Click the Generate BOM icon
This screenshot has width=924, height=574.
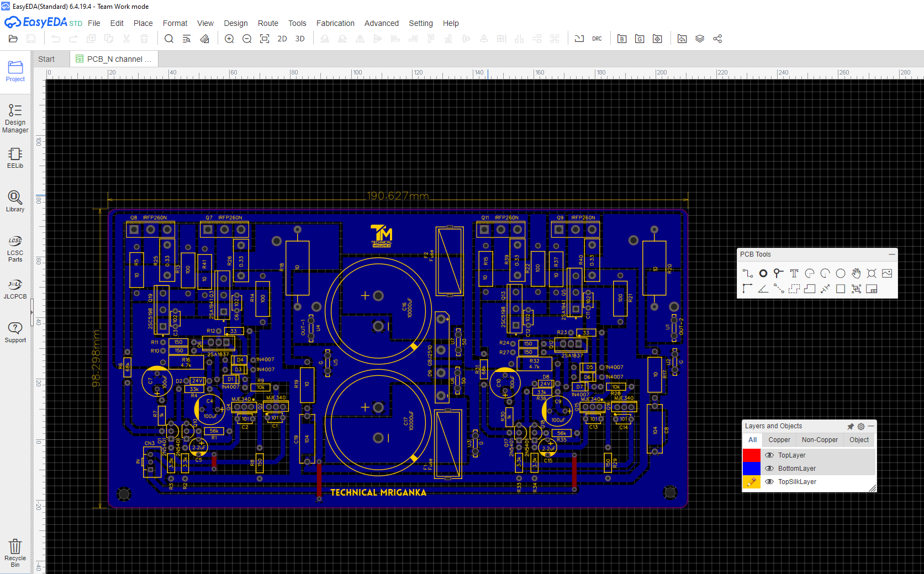(622, 39)
